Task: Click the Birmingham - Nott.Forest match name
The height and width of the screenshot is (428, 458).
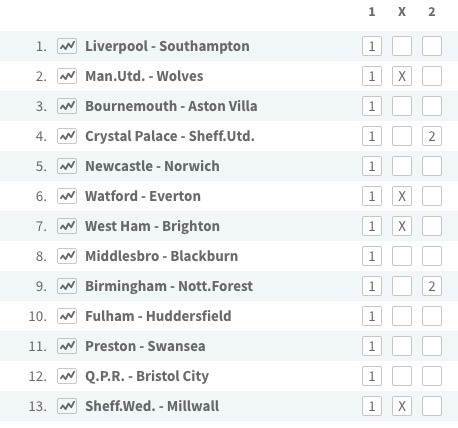Action: [169, 286]
